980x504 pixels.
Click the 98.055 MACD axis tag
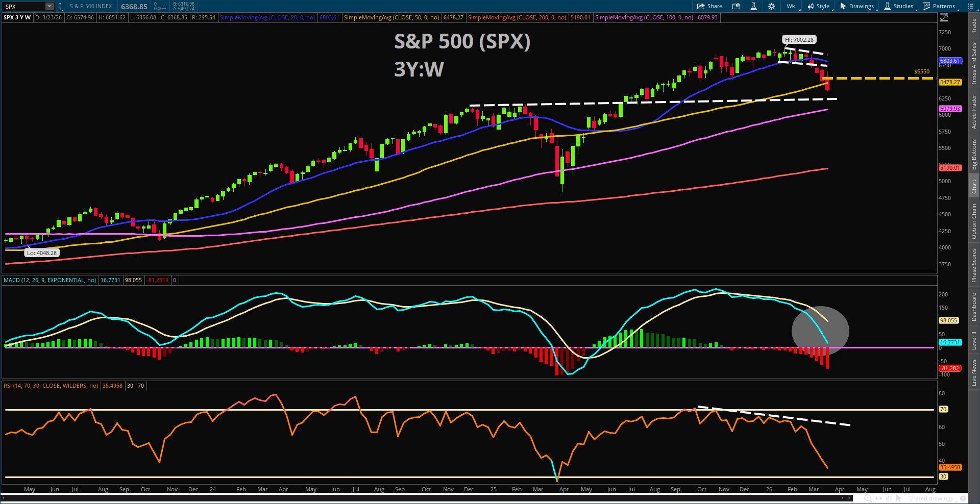949,320
